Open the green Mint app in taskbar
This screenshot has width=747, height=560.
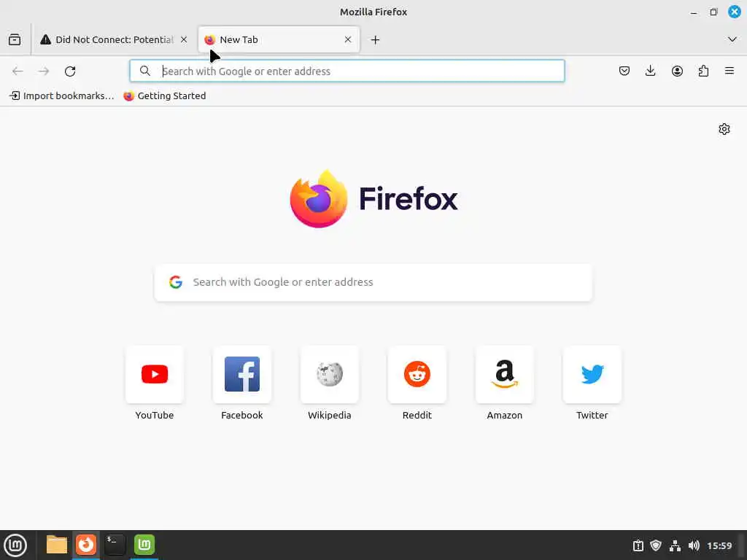click(144, 545)
